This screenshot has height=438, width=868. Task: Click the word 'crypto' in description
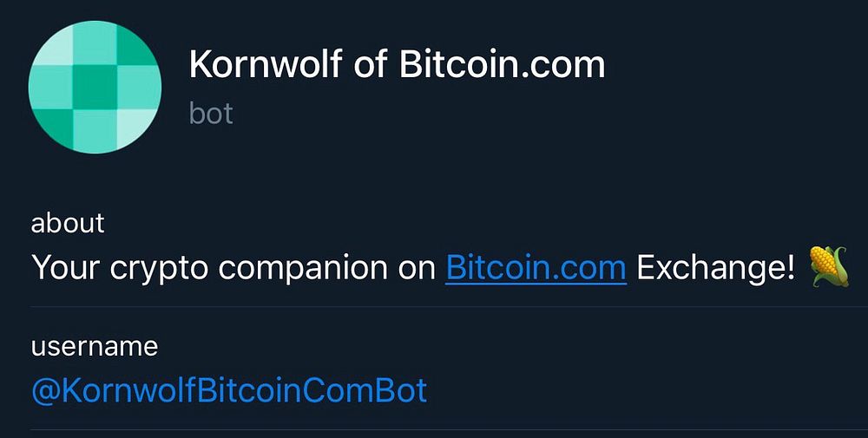(x=159, y=269)
